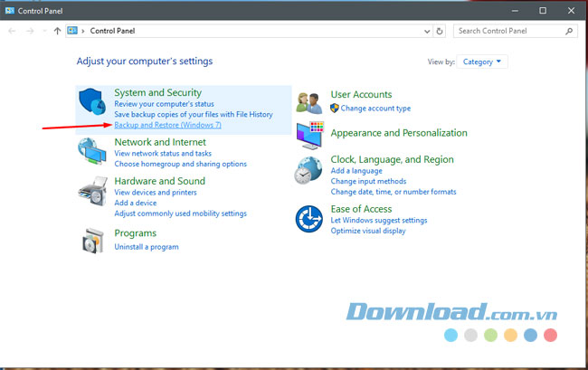Open Choose homegroup and sharing options
Image resolution: width=588 pixels, height=370 pixels.
(180, 164)
